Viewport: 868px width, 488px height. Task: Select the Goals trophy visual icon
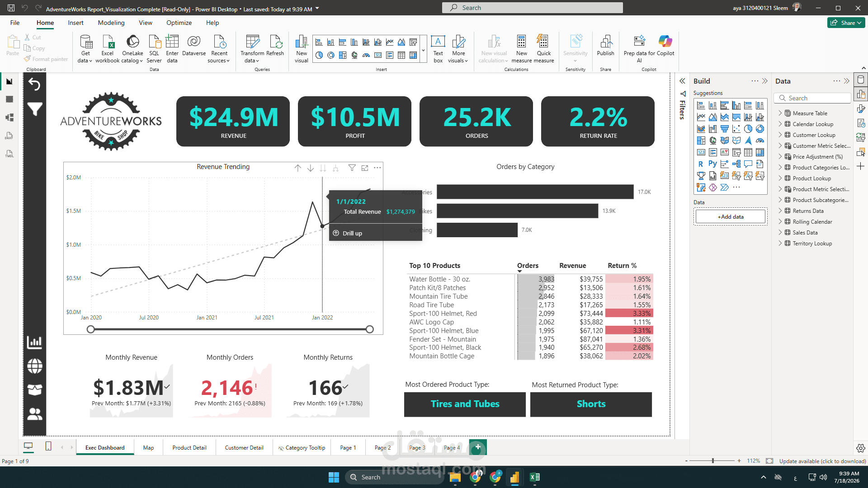[x=701, y=176]
